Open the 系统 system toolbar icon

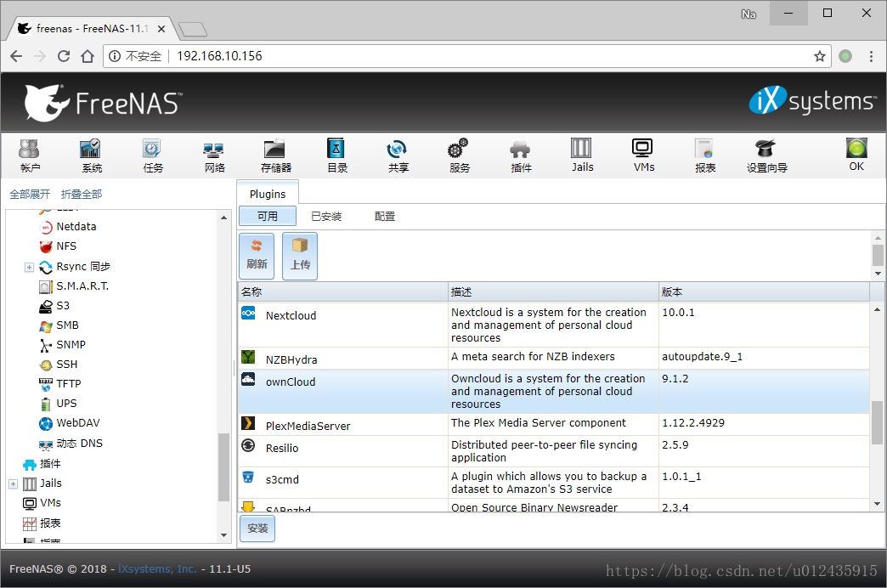91,155
